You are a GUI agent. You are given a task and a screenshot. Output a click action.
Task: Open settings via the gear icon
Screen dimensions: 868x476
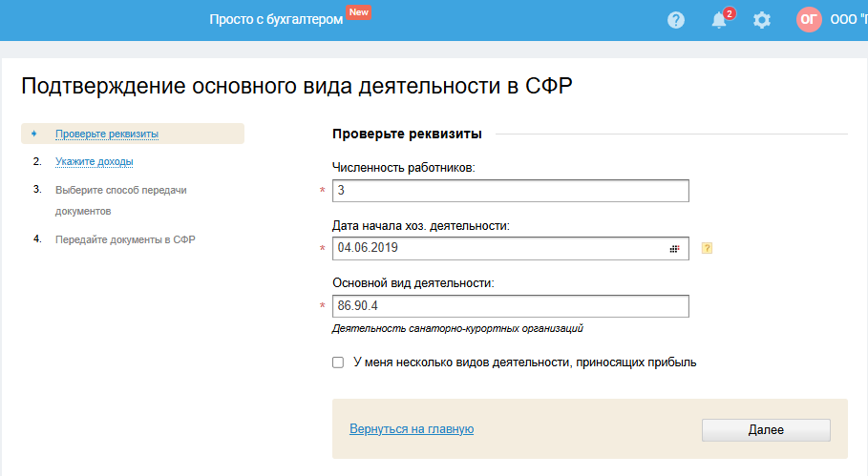click(x=762, y=20)
